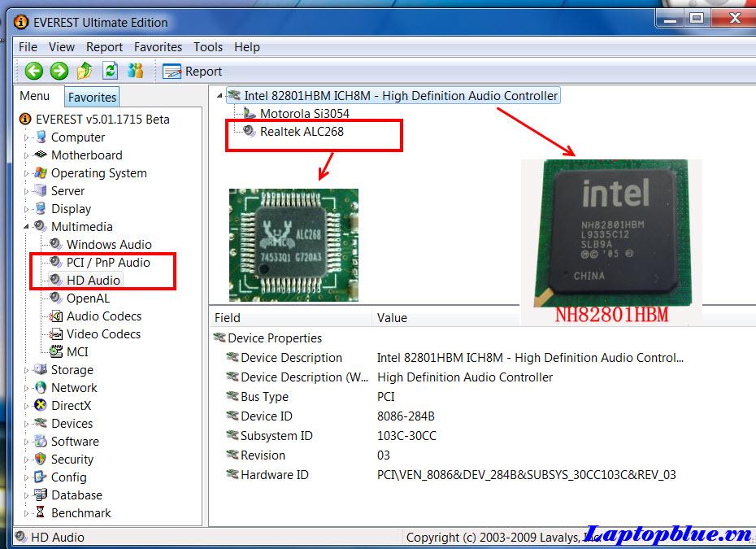Viewport: 756px width, 549px height.
Task: Click the Hardware ID row
Action: [482, 475]
